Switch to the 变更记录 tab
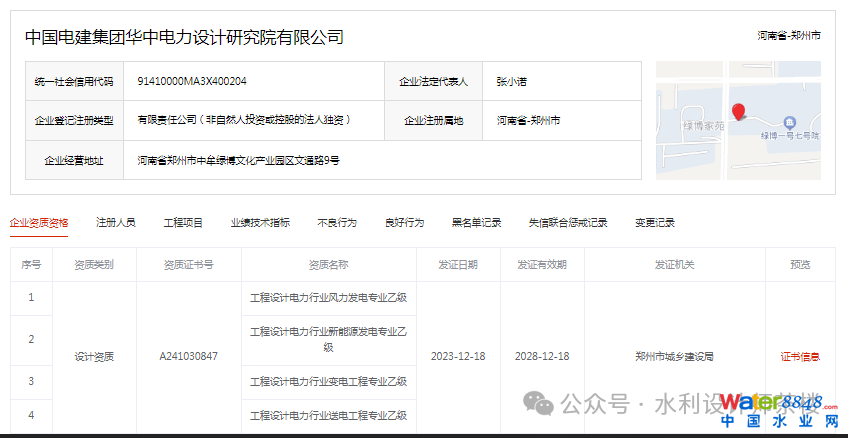Image resolution: width=848 pixels, height=438 pixels. [x=654, y=222]
